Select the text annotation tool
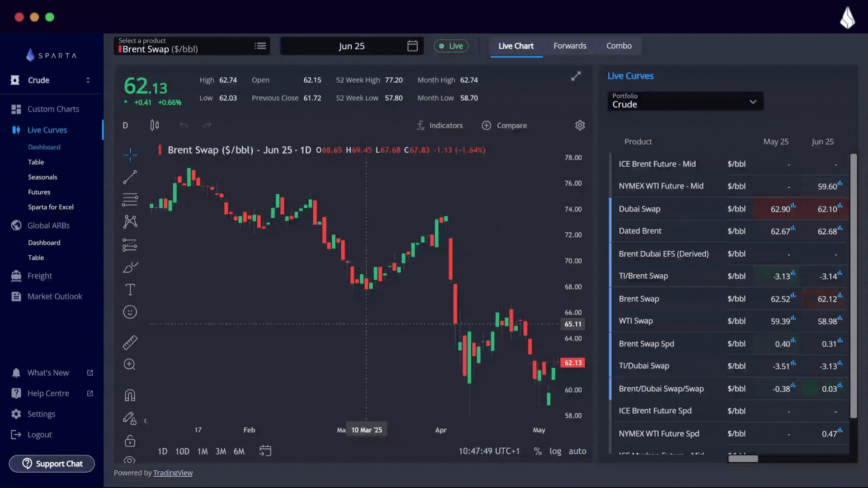This screenshot has width=868, height=488. point(130,290)
